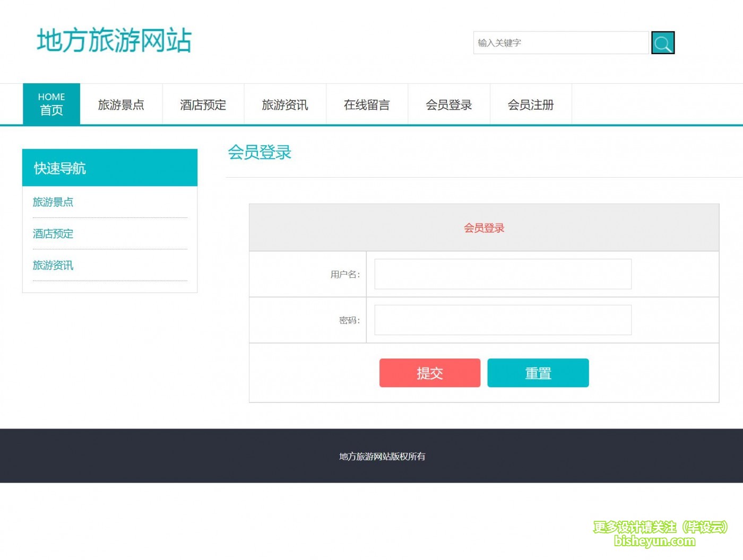Click the 用户名 username input field

pos(502,274)
